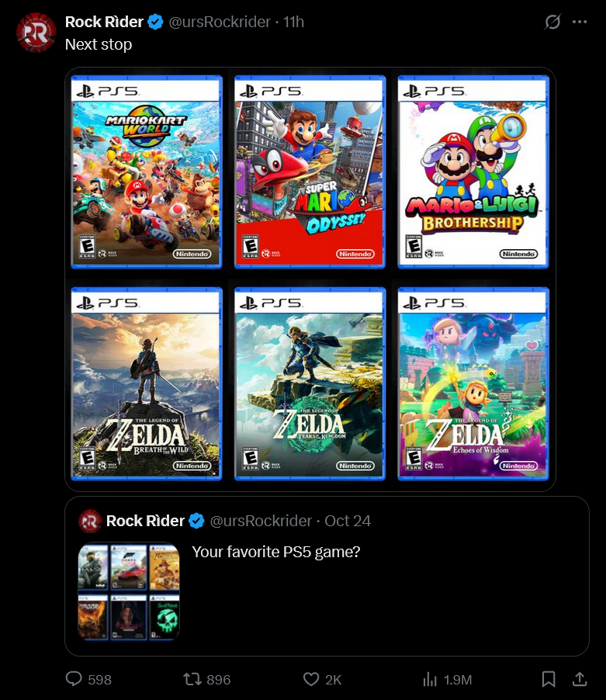Repost this post using the retweet icon
This screenshot has width=606, height=700.
pos(192,679)
